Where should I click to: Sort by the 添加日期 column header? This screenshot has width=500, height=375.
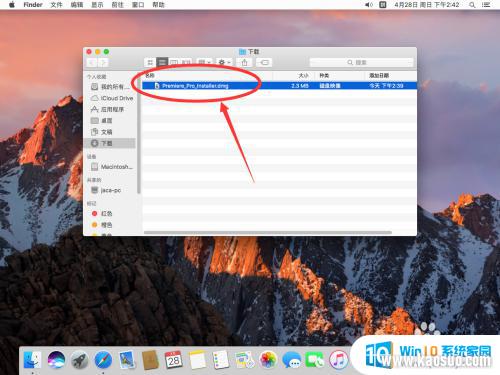(x=379, y=76)
